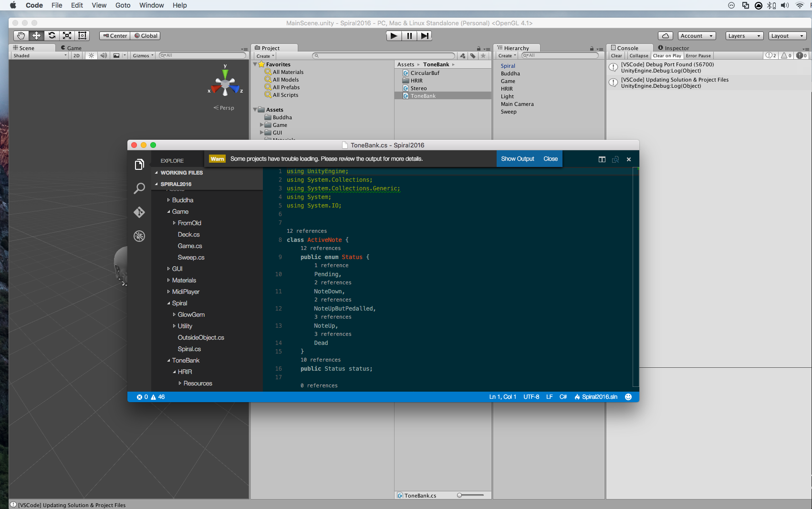Toggle Center pivot mode button

coord(115,36)
